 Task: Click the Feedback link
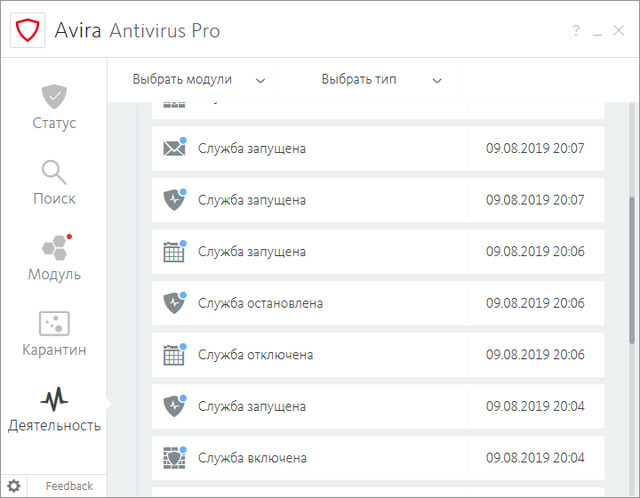click(x=69, y=486)
